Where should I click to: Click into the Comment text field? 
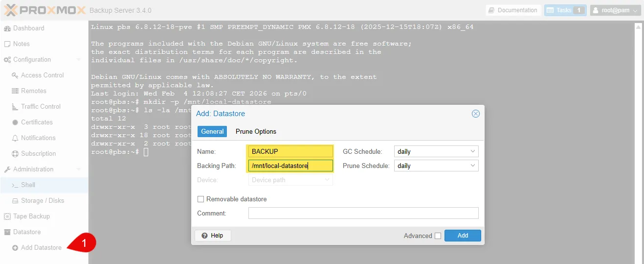pyautogui.click(x=363, y=214)
